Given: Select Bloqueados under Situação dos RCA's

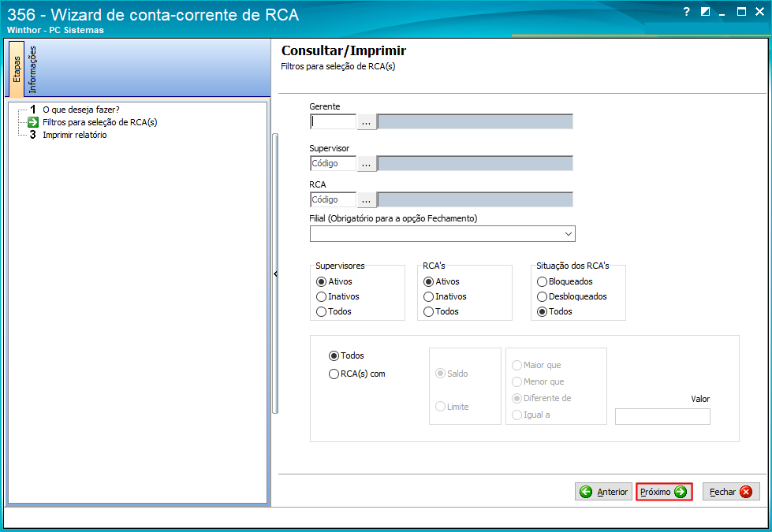Looking at the screenshot, I should point(565,281).
